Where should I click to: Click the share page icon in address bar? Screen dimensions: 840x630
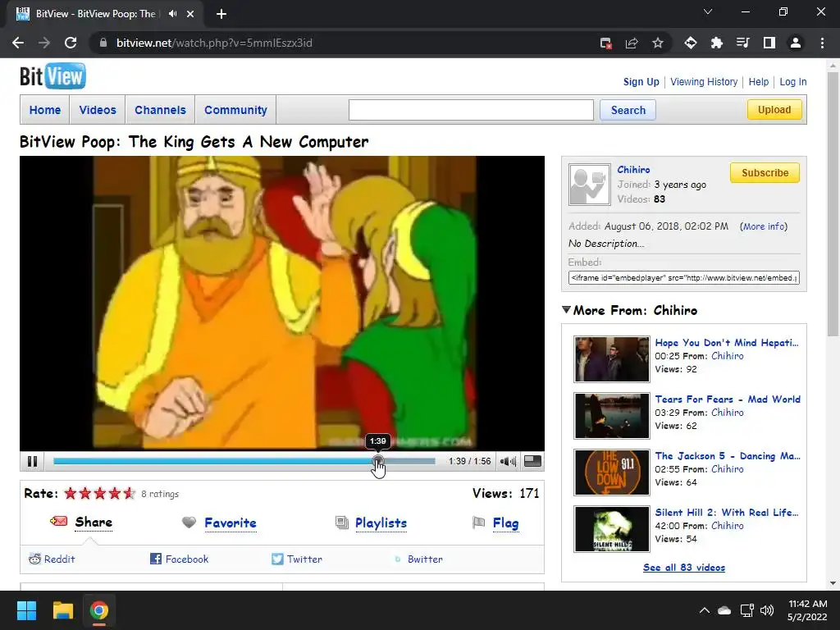click(x=632, y=43)
